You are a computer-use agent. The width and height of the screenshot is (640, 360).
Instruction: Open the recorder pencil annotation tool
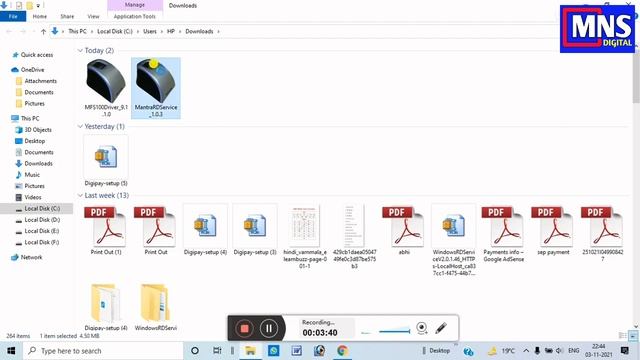[x=441, y=328]
